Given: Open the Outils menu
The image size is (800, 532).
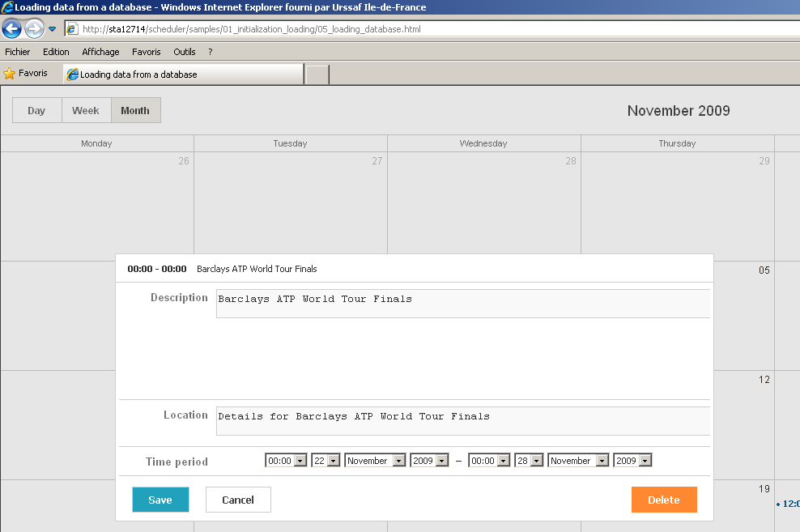Looking at the screenshot, I should pyautogui.click(x=184, y=52).
